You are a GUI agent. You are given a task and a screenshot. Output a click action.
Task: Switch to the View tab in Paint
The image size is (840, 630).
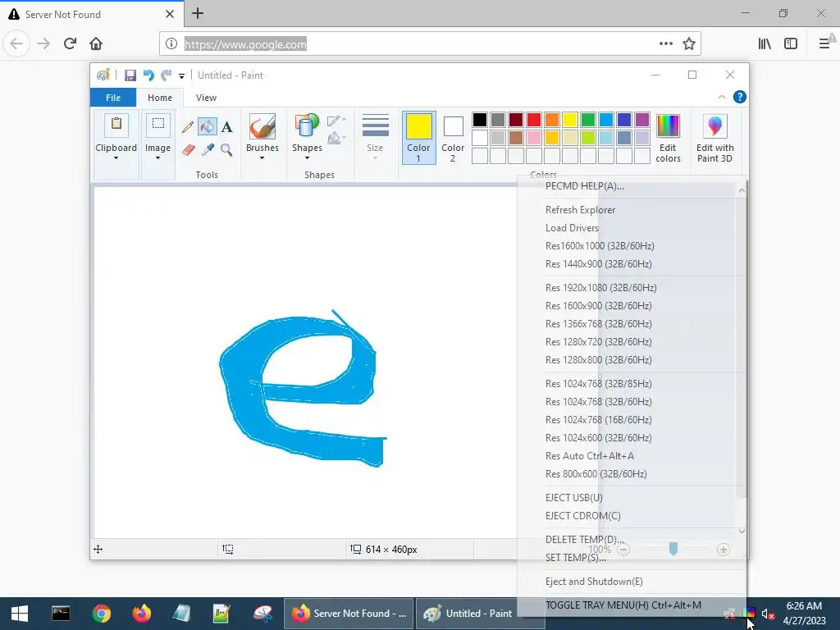[206, 98]
